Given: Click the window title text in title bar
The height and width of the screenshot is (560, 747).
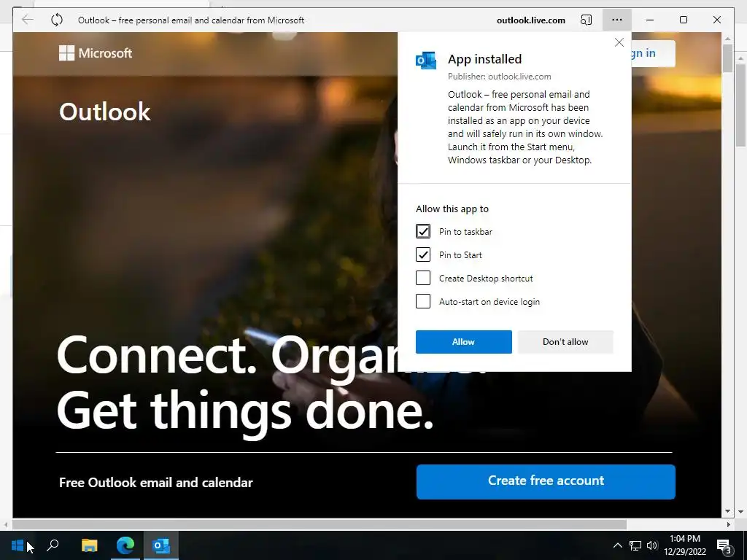Looking at the screenshot, I should (191, 20).
